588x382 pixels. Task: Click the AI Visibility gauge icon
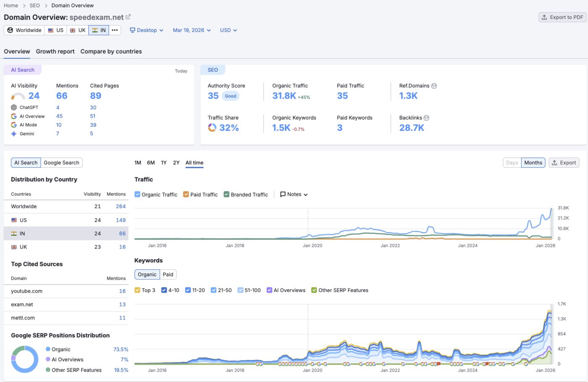(x=18, y=97)
